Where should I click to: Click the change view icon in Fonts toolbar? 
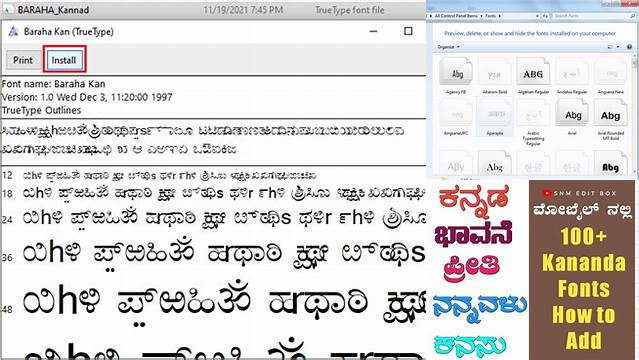pyautogui.click(x=610, y=47)
